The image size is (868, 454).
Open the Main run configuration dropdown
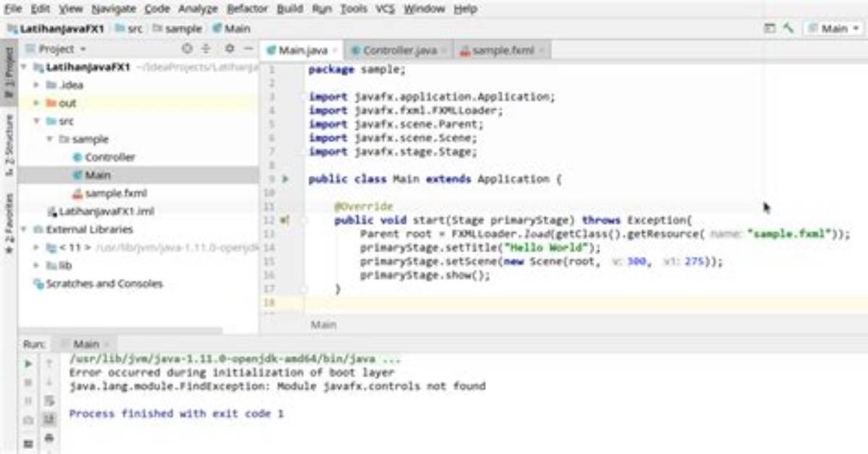833,29
